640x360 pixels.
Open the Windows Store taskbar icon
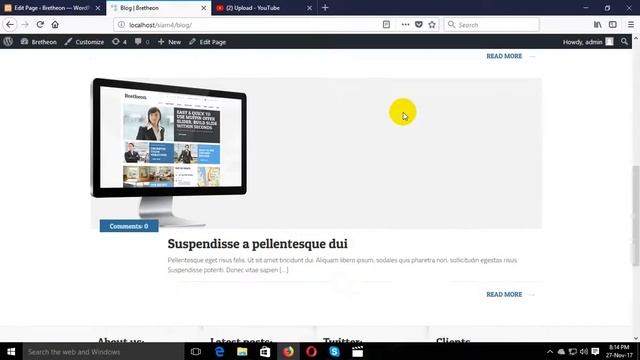265,351
